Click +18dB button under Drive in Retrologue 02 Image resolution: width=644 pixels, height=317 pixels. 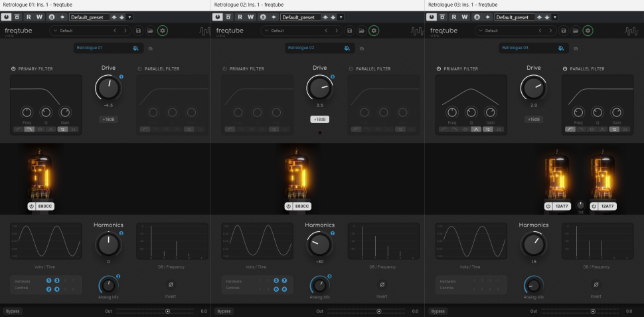pos(320,119)
